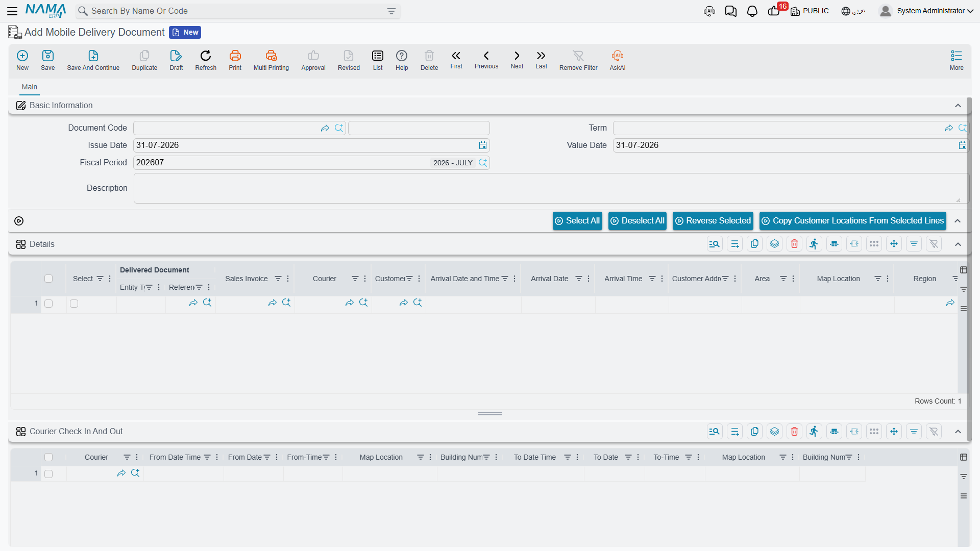Open the Issue Date calendar picker
Viewport: 980px width, 551px height.
tap(483, 145)
